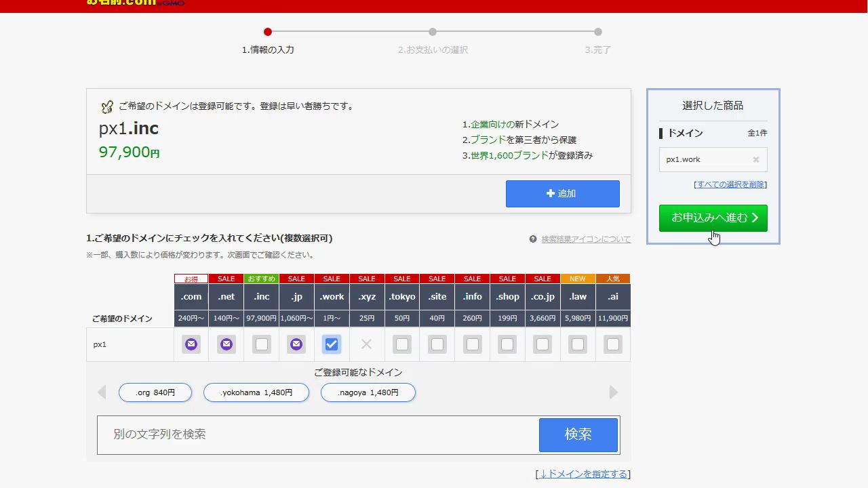The image size is (868, 488).
Task: Uncheck the .work domain checkbox
Action: tap(332, 344)
